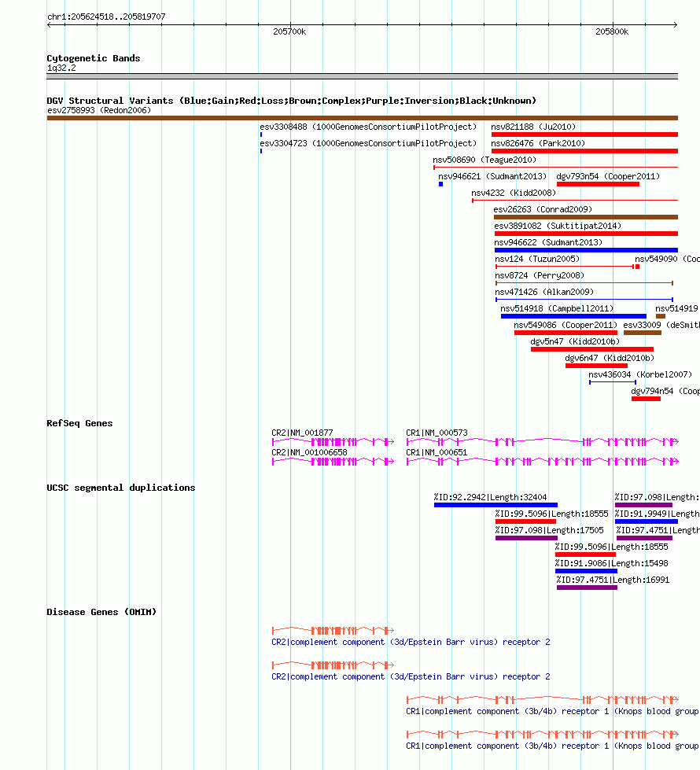Select the nsv821188 (Ju2010) red loss bar
Viewport: 700px width, 770px height.
click(x=584, y=134)
